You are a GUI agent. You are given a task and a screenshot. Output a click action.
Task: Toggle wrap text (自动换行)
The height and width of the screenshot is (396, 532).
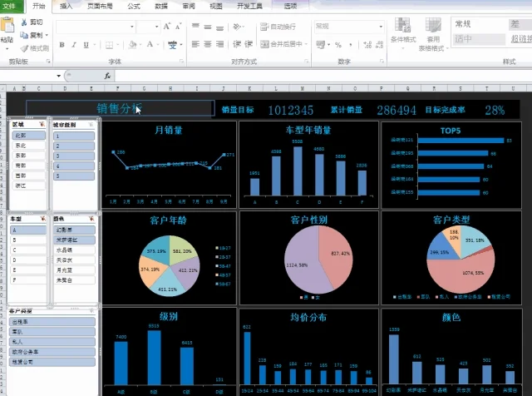[278, 27]
